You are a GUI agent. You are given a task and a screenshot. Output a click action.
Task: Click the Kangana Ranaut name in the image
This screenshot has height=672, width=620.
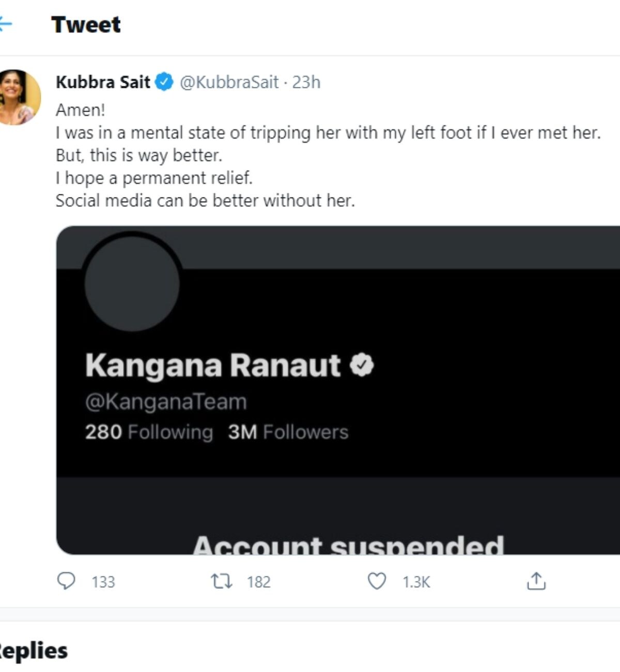213,365
